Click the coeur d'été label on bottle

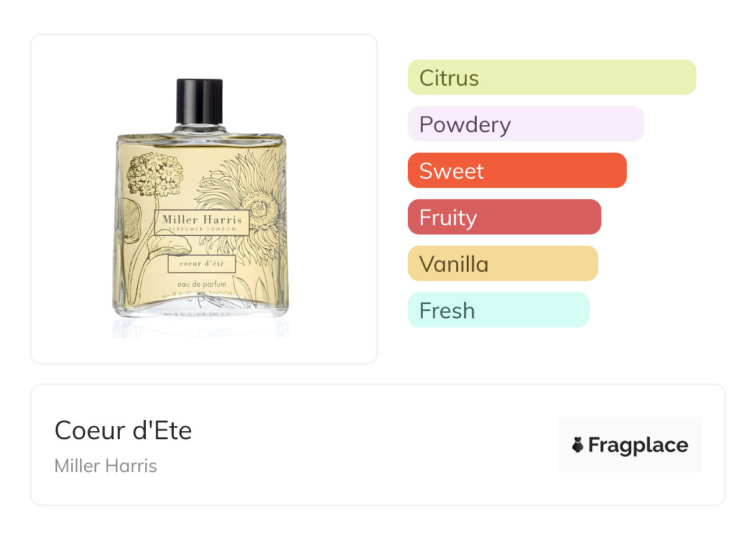(202, 264)
